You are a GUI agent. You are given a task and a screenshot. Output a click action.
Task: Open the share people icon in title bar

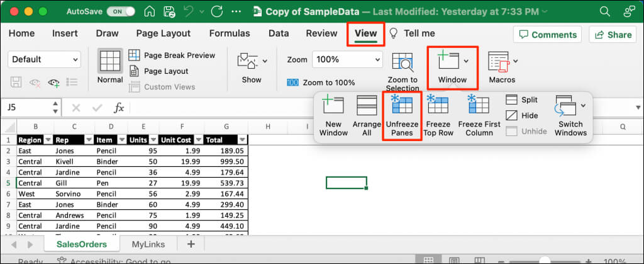click(x=629, y=11)
